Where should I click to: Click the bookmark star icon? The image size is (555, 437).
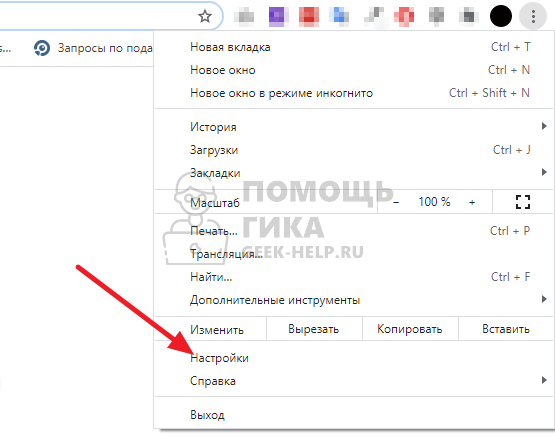(205, 16)
